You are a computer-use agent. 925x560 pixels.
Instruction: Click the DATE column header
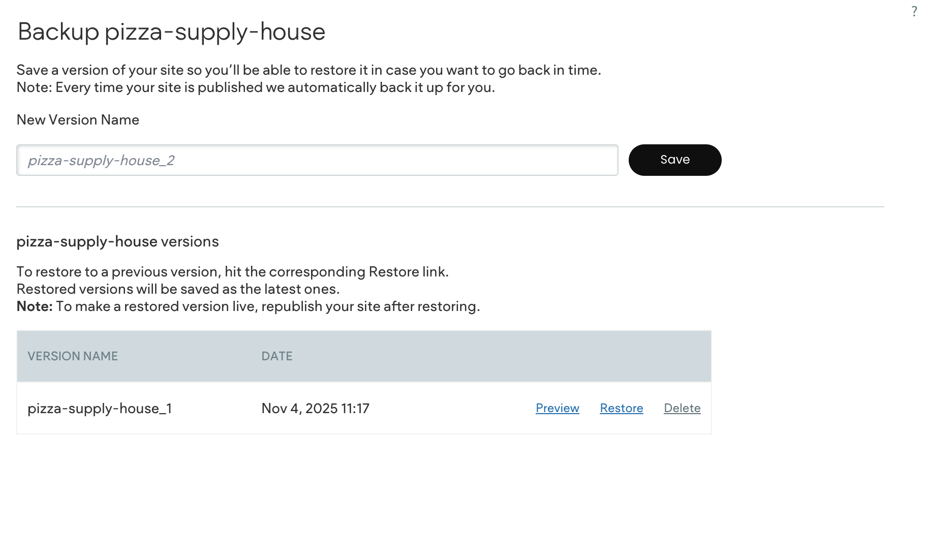tap(276, 356)
